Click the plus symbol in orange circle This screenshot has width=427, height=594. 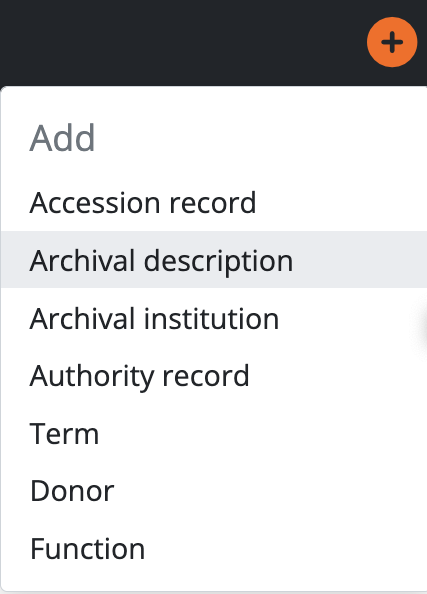pyautogui.click(x=392, y=42)
